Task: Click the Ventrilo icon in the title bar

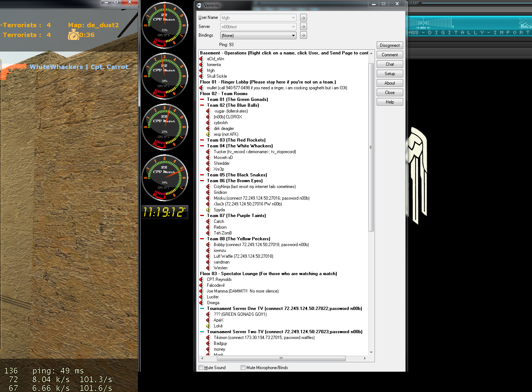Action: coord(199,5)
